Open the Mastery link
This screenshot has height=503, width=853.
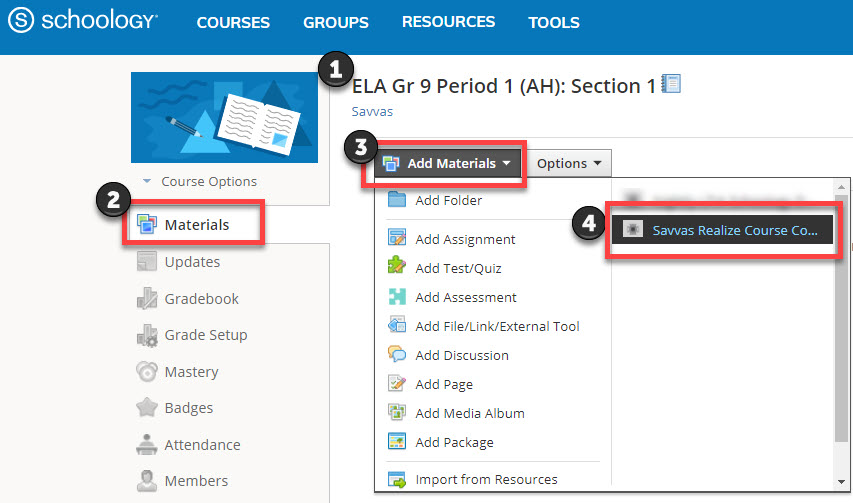pos(191,372)
